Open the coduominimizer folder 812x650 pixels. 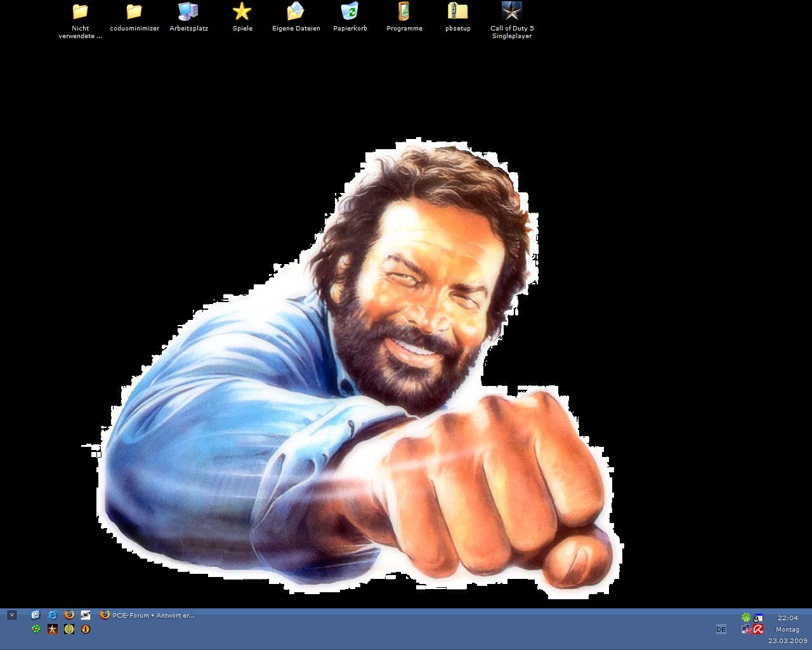(x=134, y=12)
